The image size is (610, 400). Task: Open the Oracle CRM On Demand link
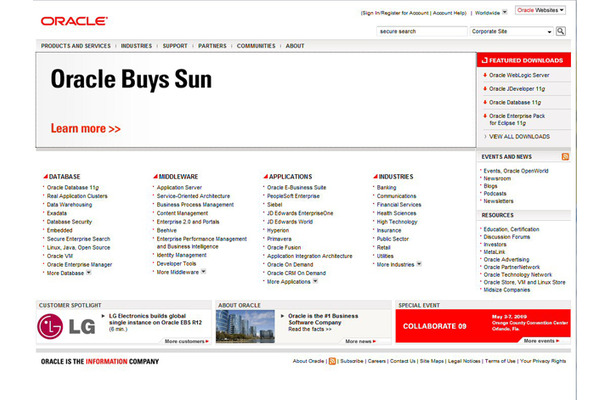296,273
